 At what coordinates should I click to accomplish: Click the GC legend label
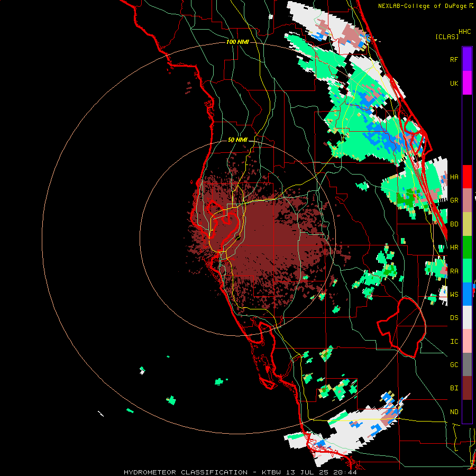pos(454,365)
